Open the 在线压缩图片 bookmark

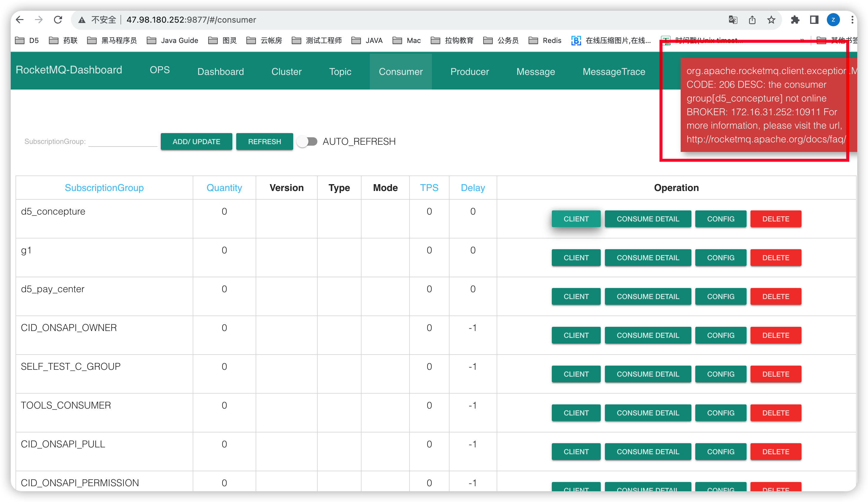click(x=611, y=40)
